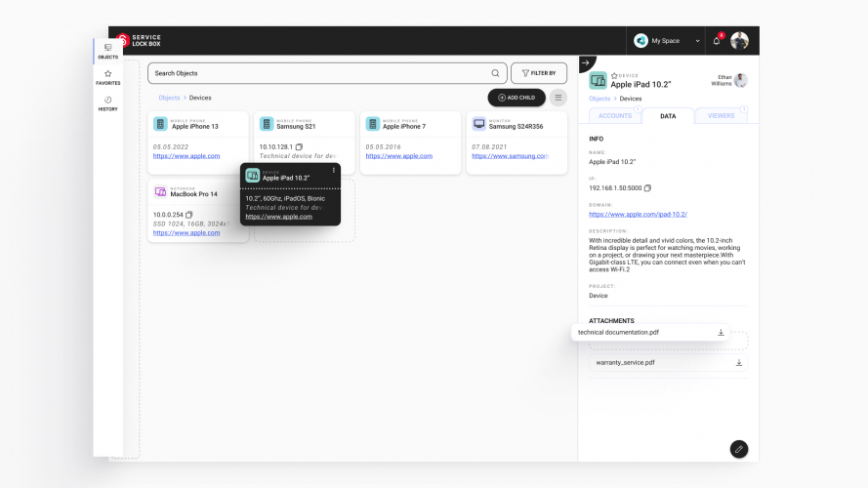The image size is (868, 488).
Task: Click the MacBook Pro 14 notebook icon
Action: (160, 192)
